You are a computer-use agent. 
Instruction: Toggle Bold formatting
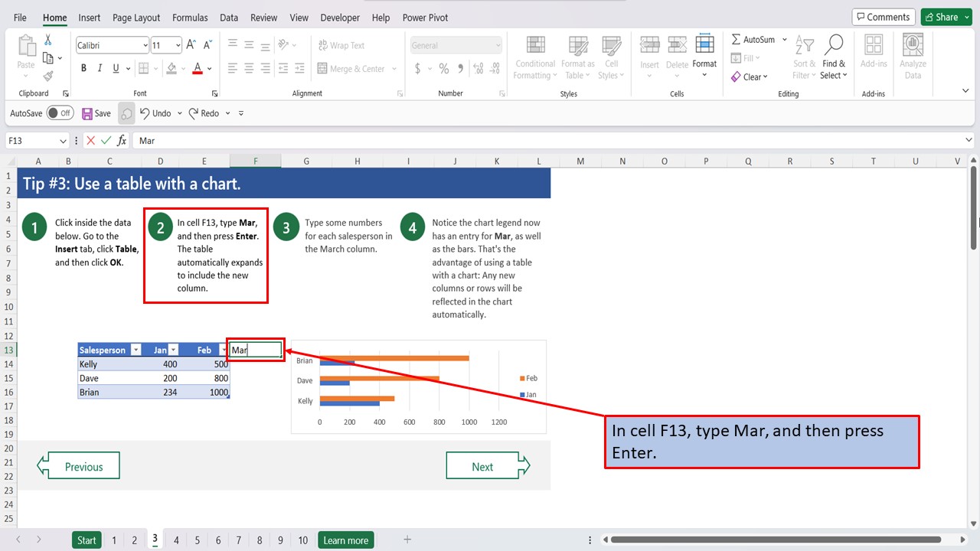coord(83,69)
